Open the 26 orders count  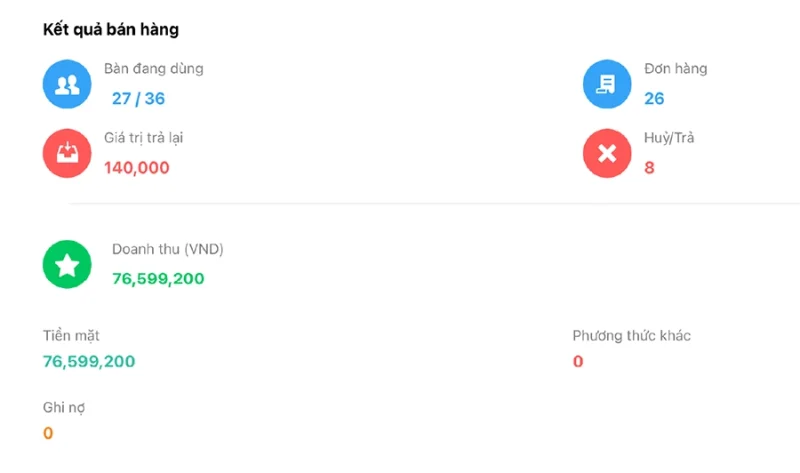pos(654,98)
